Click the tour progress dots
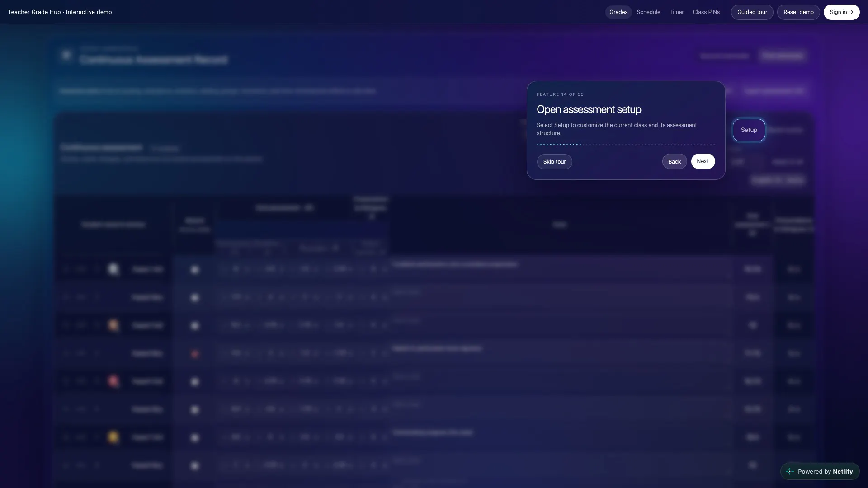Screen dimensions: 868x488 626,145
